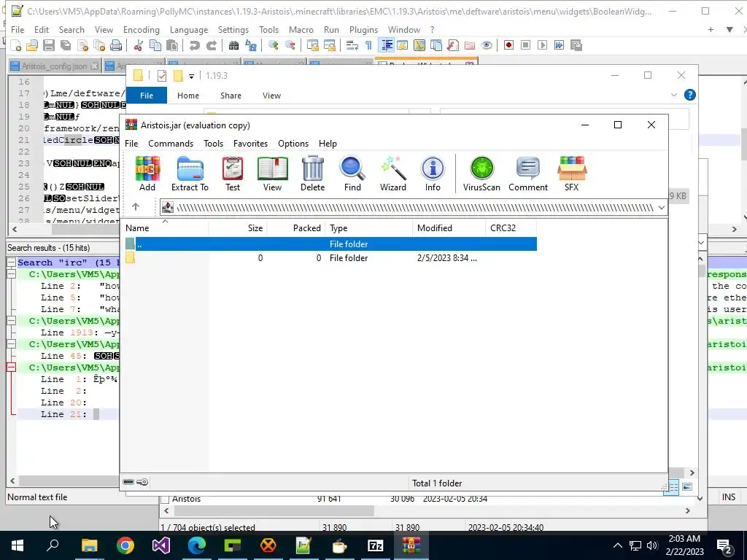Viewport: 747px width, 560px height.
Task: Open WinRAR Options menu
Action: pos(293,144)
